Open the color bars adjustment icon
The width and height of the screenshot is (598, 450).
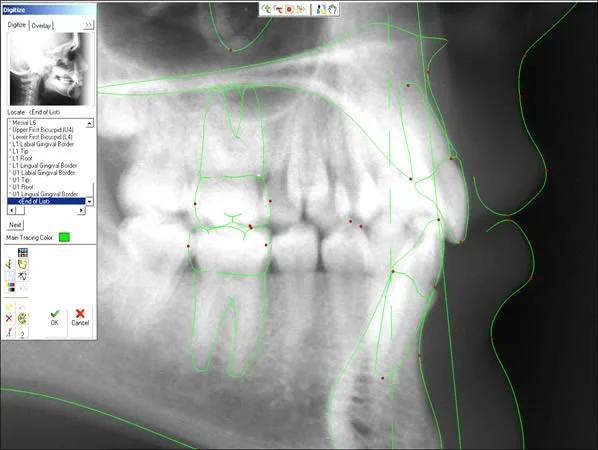point(10,287)
